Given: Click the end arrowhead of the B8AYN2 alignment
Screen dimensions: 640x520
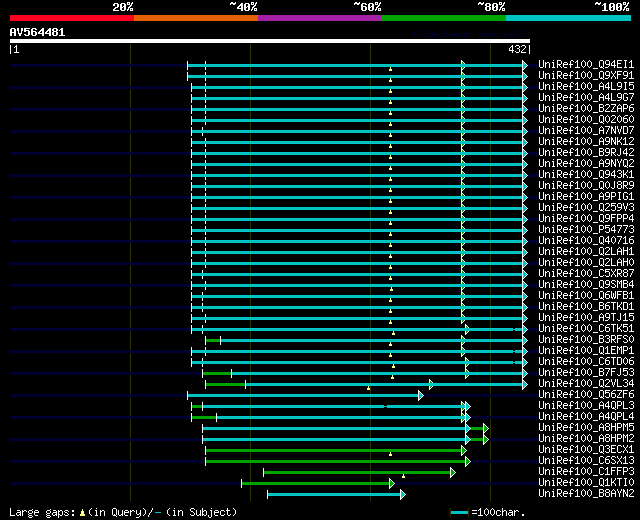Looking at the screenshot, I should point(403,494).
